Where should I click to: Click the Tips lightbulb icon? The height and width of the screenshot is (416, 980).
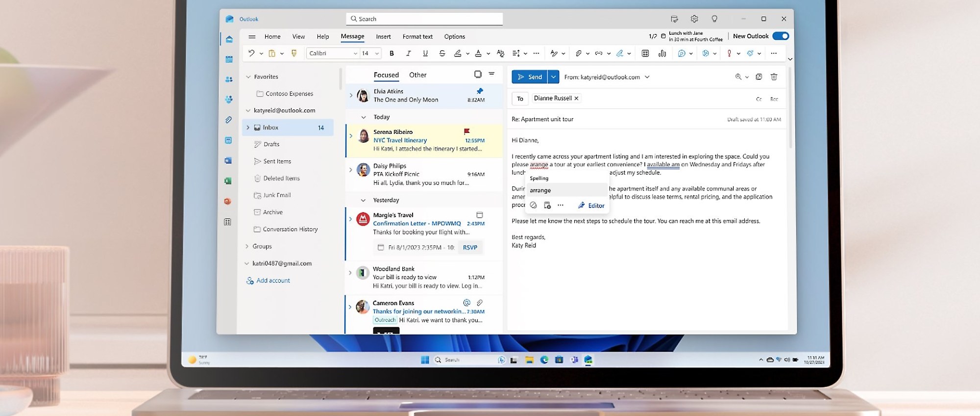tap(714, 19)
